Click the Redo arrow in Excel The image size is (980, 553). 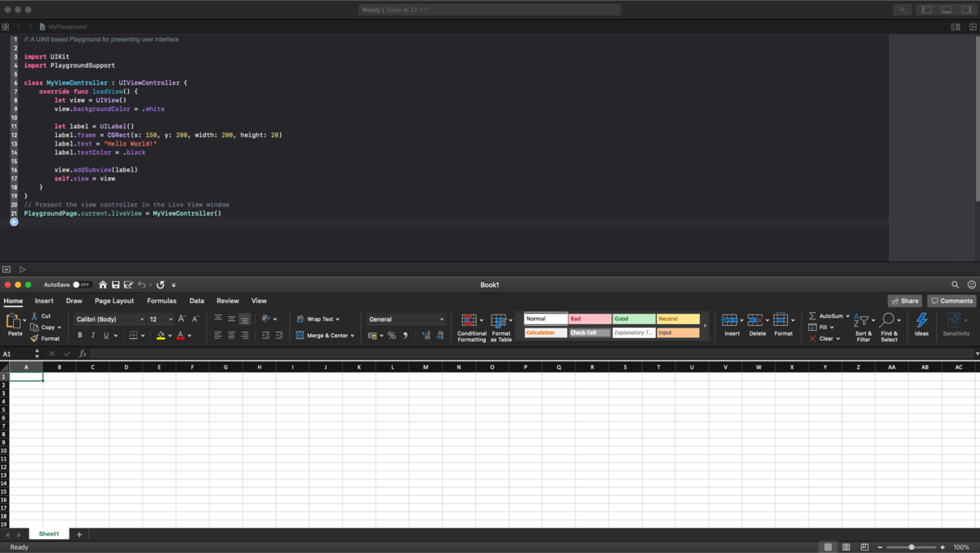(160, 285)
